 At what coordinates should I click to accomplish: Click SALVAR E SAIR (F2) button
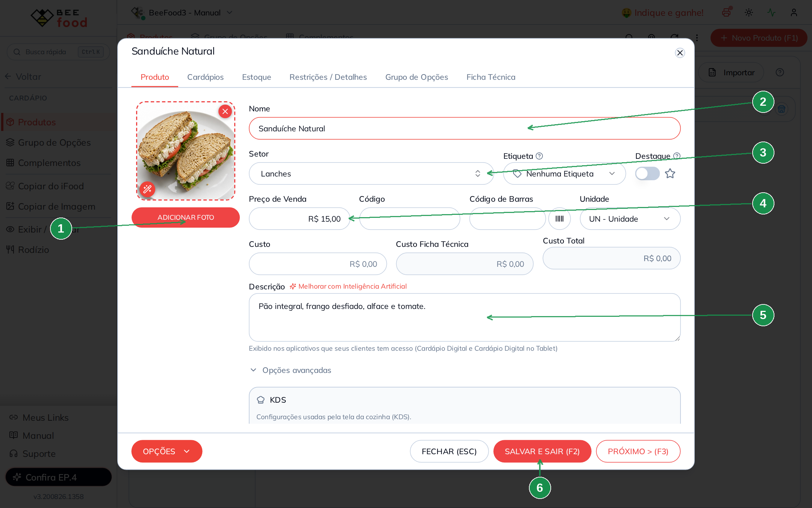(542, 451)
